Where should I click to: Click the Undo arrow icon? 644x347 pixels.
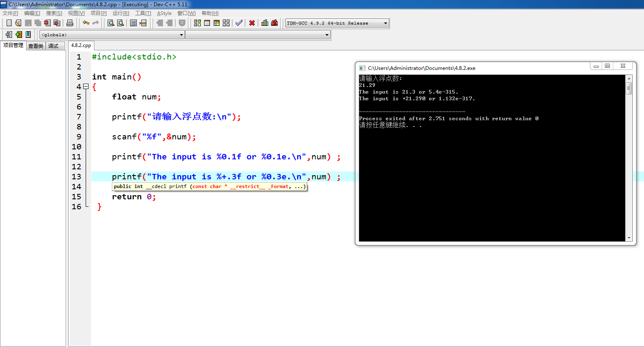[86, 23]
